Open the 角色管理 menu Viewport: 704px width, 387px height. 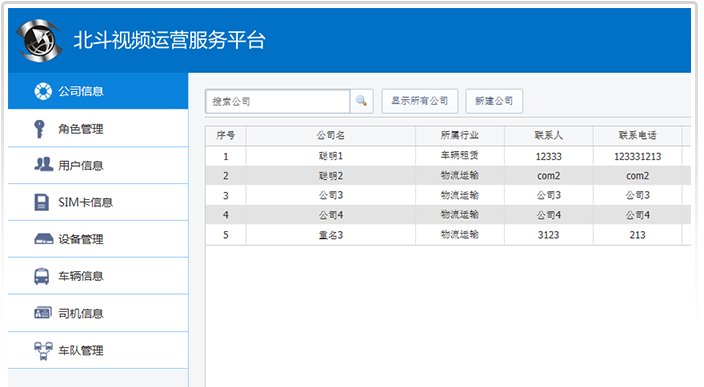tap(98, 128)
